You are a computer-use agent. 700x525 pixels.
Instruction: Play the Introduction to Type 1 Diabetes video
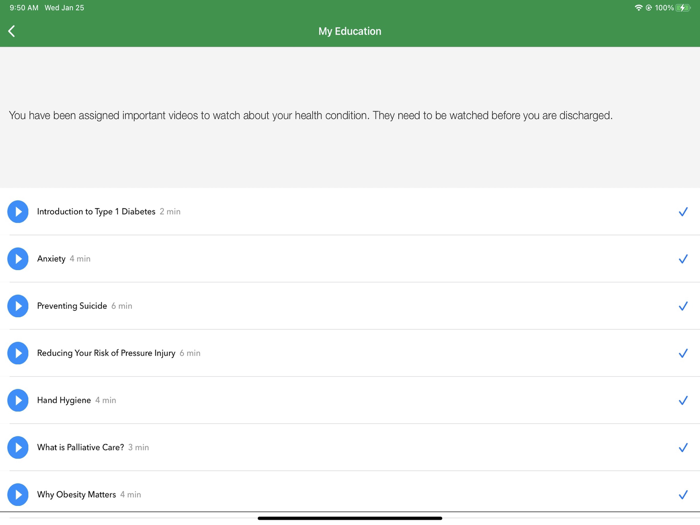(x=18, y=212)
